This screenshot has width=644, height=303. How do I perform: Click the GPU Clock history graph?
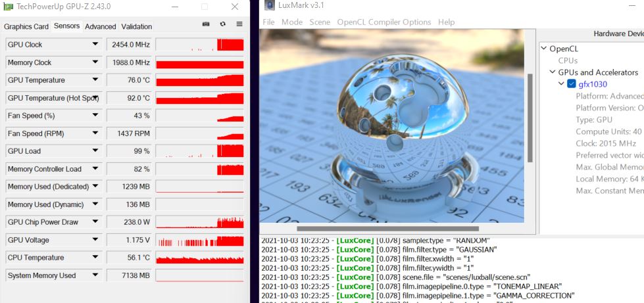pyautogui.click(x=199, y=44)
